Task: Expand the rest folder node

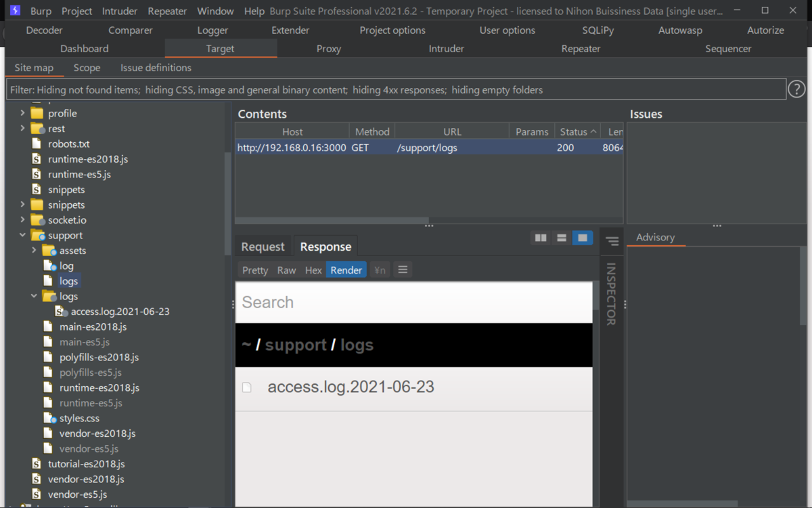Action: coord(22,129)
